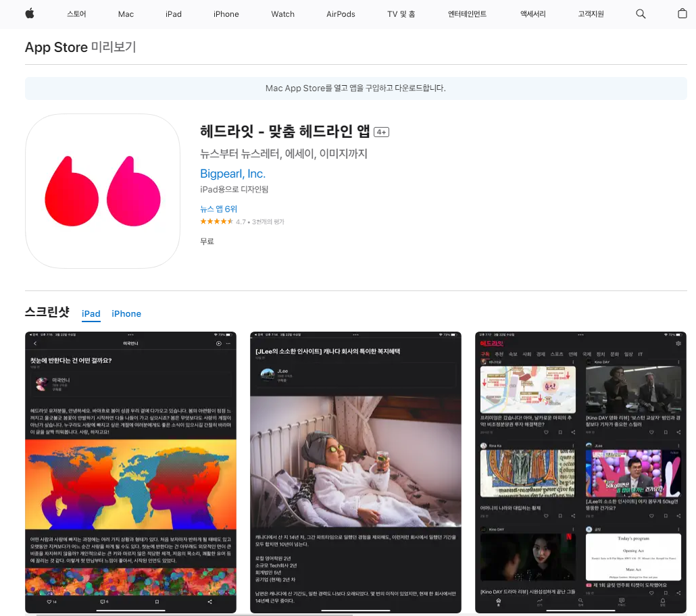Viewport: 696px width, 616px height.
Task: Click the app title 헤드라잇 - 맞춤 헤드라인 앱
Action: [285, 131]
